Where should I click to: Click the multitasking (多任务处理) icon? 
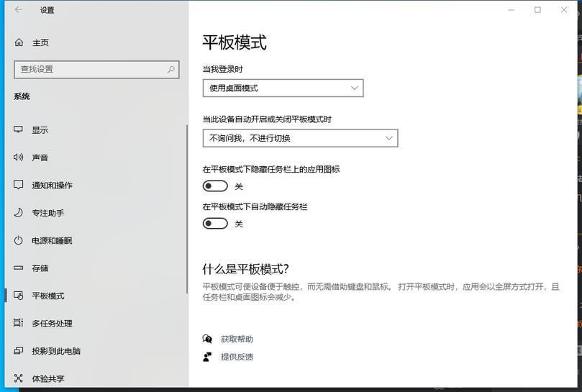18,323
